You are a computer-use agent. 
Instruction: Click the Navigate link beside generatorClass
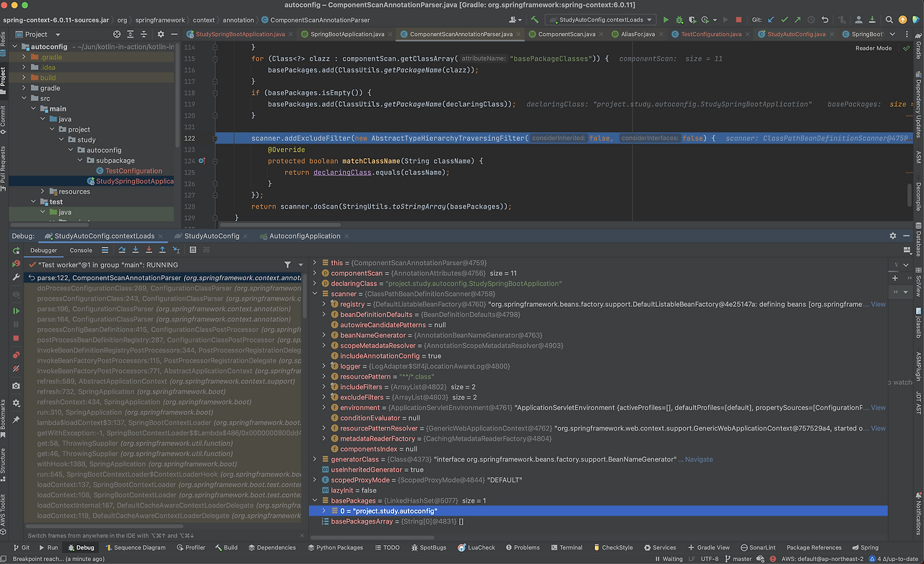click(698, 459)
